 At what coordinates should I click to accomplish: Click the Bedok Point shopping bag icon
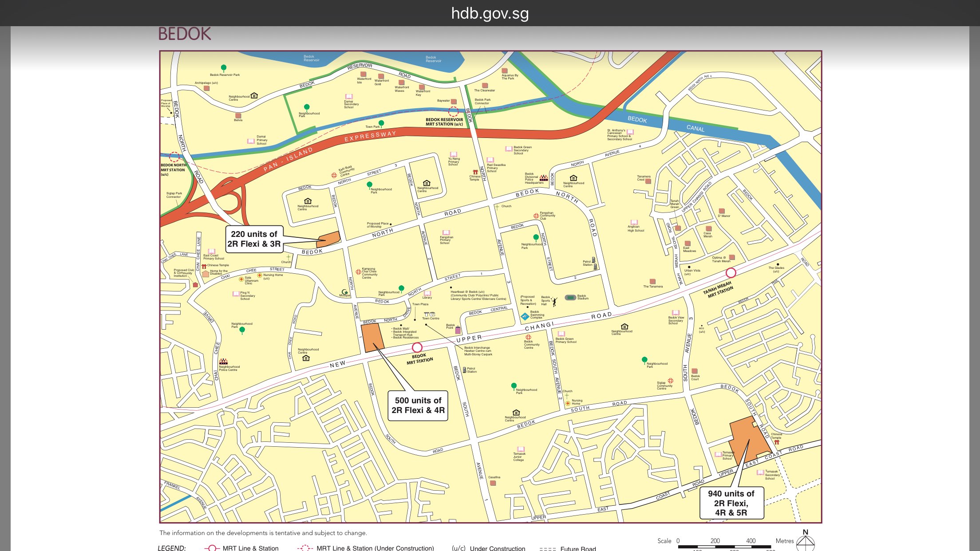coord(458,330)
